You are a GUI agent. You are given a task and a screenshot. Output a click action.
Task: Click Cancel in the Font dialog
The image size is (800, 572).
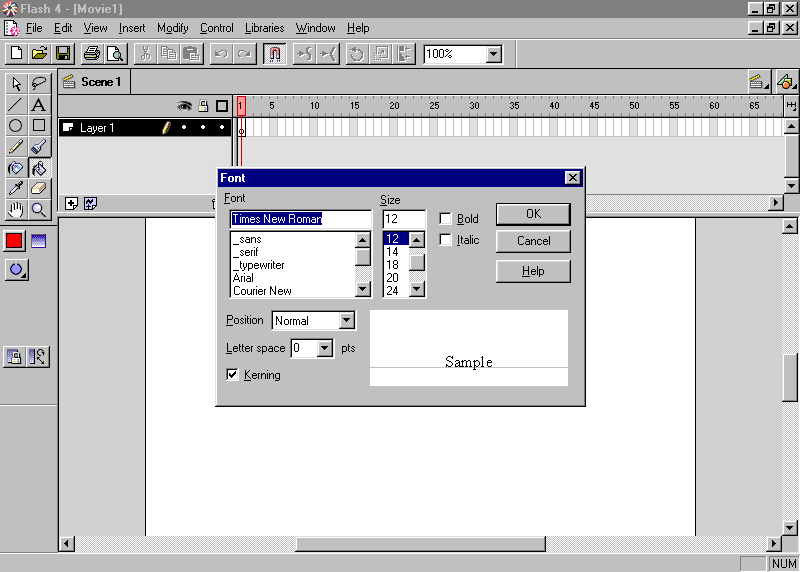click(x=533, y=241)
